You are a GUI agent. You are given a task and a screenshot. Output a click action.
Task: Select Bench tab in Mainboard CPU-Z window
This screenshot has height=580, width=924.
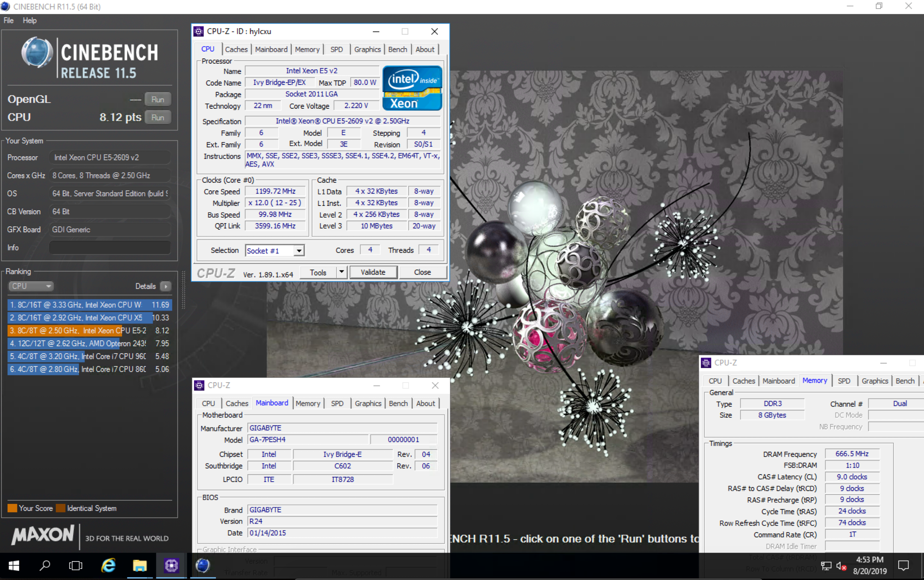click(x=398, y=404)
